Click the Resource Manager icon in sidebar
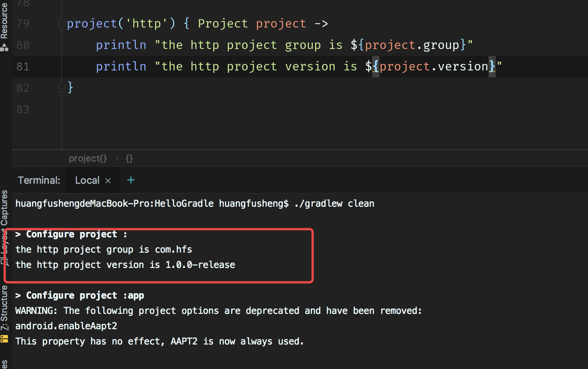Viewport: 588px width, 369px height. point(4,47)
